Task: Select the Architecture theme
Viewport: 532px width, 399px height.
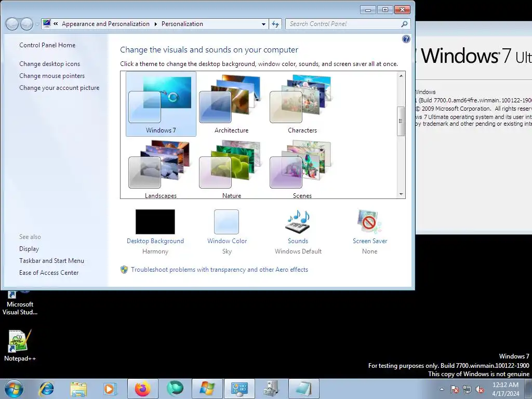Action: 231,104
